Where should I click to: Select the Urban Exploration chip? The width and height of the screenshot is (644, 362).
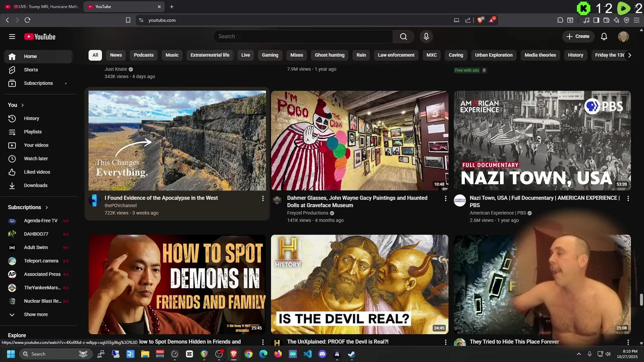tap(494, 55)
